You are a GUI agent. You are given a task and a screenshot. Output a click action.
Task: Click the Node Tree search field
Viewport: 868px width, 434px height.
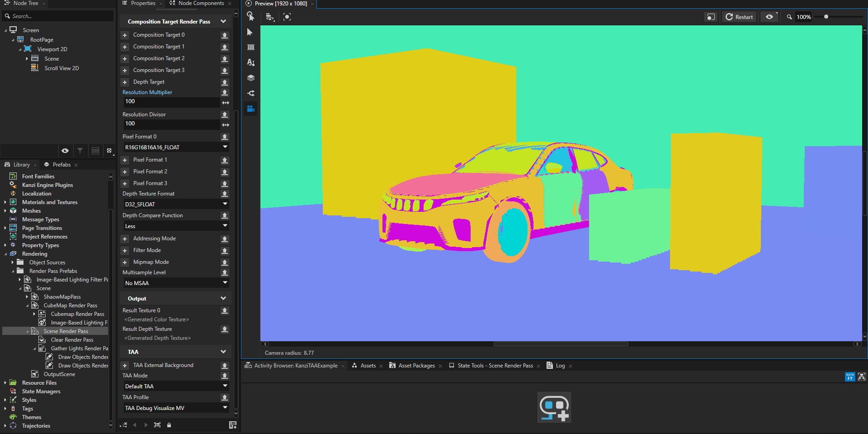coord(58,16)
